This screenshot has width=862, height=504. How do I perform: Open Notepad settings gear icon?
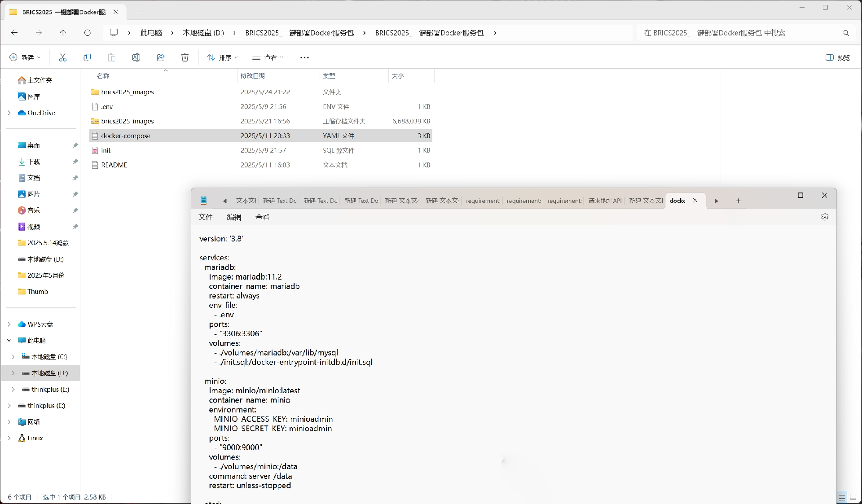[825, 217]
